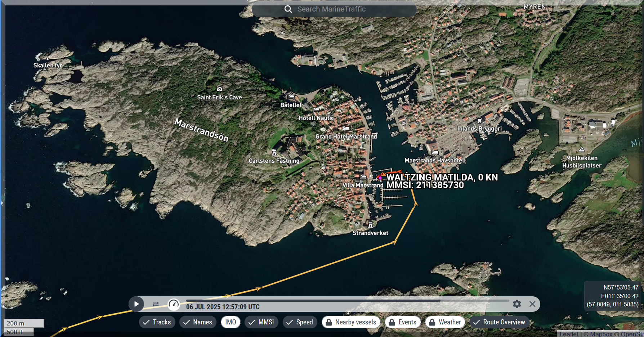Click the loop/repeat arrows icon
The height and width of the screenshot is (337, 644).
[156, 304]
